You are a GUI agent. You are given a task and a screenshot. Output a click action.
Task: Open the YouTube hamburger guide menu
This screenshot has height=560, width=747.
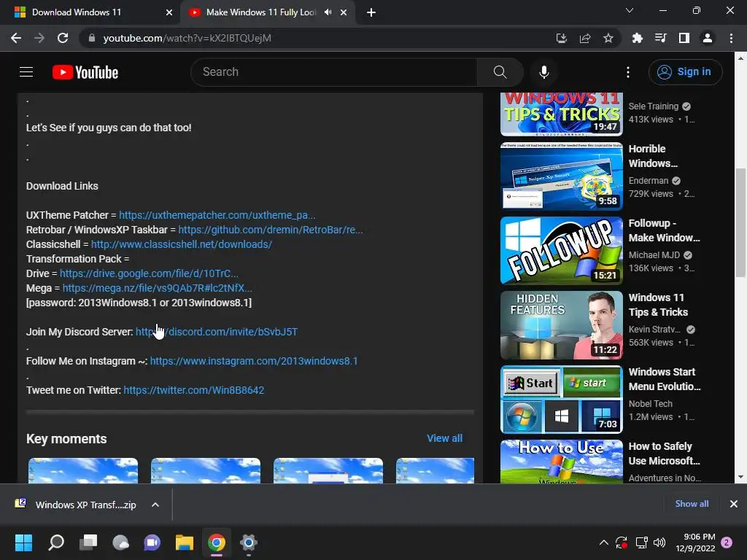click(26, 72)
